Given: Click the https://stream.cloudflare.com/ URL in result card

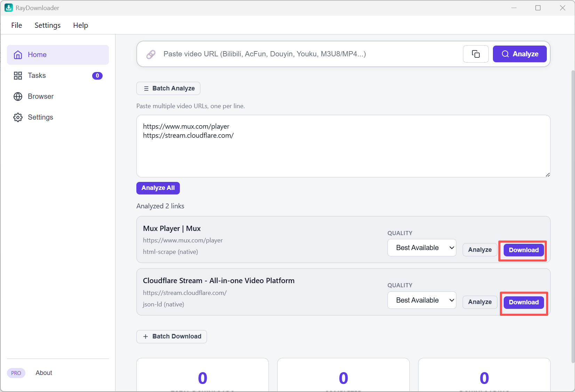Looking at the screenshot, I should (185, 293).
